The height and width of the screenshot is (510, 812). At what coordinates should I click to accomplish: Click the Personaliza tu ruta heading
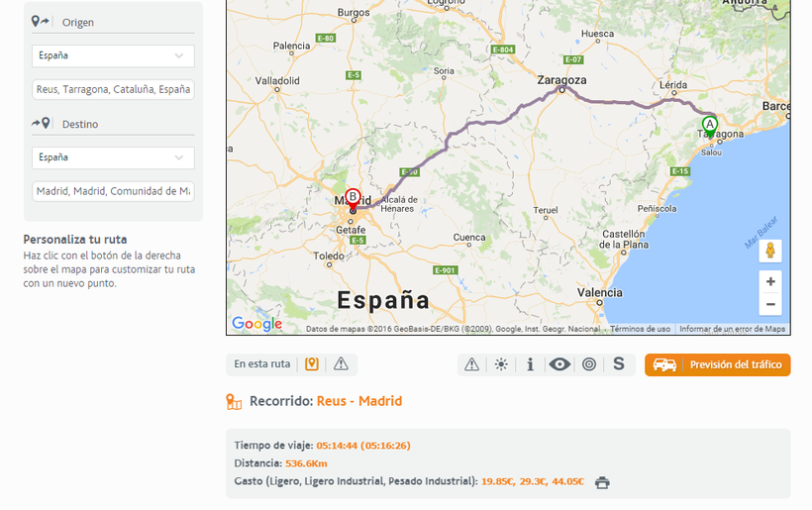pos(75,240)
